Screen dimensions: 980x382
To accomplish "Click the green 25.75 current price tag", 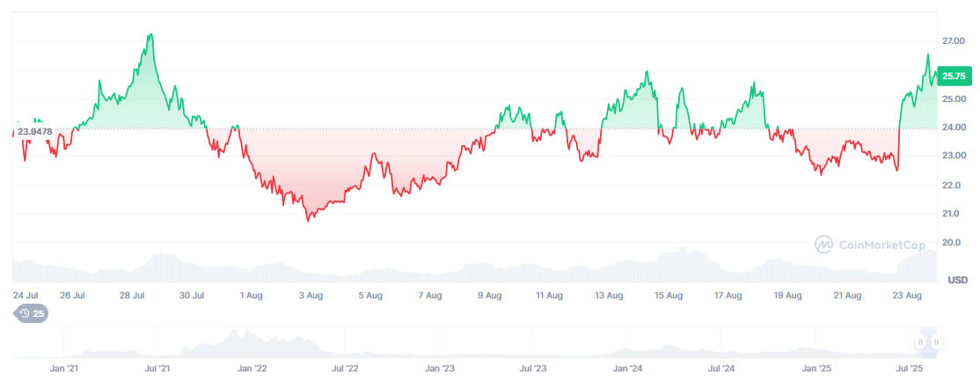I will (954, 76).
